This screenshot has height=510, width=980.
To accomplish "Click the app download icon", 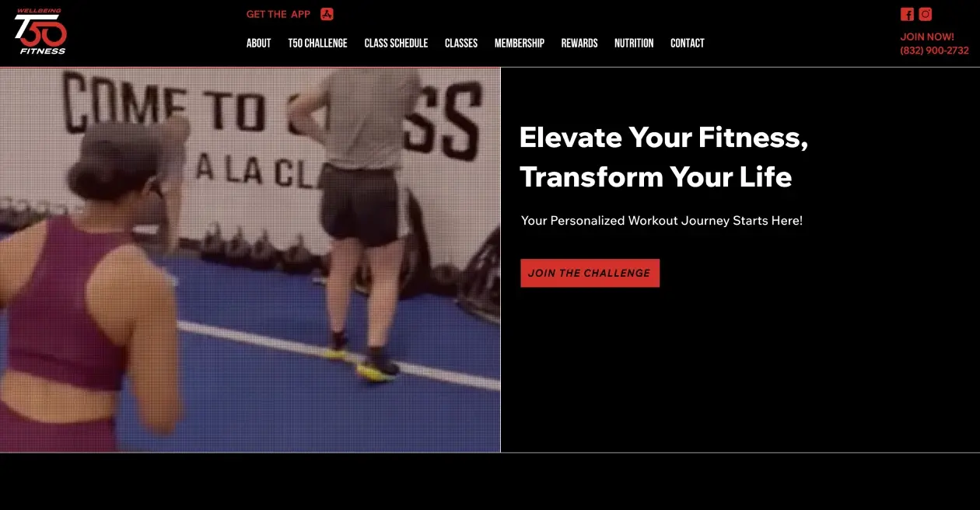I will (x=327, y=14).
